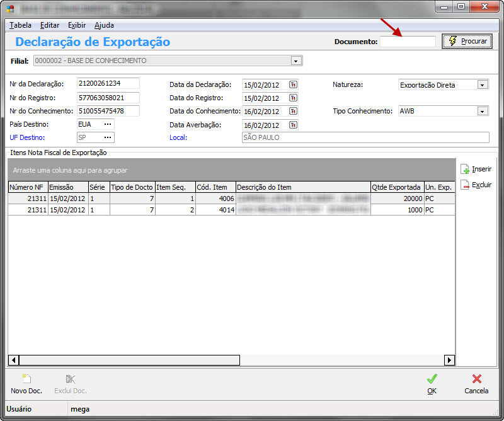Expand the Tipo Conhecimento combo box
Viewport: 504px width, 421px height.
482,112
